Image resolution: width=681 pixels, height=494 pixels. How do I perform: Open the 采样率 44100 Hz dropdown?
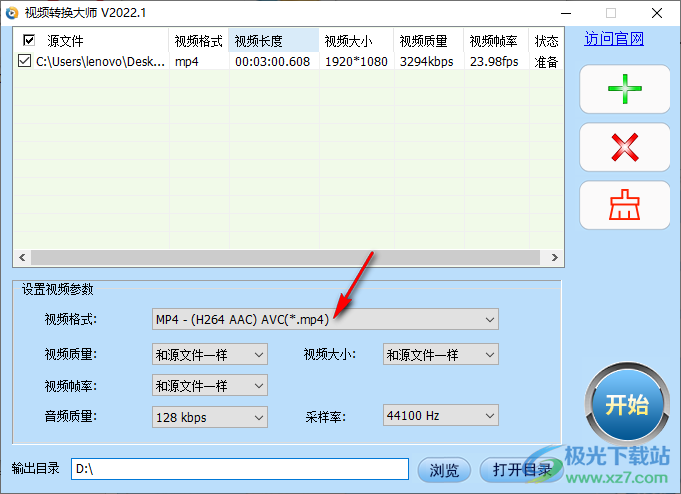click(x=440, y=415)
